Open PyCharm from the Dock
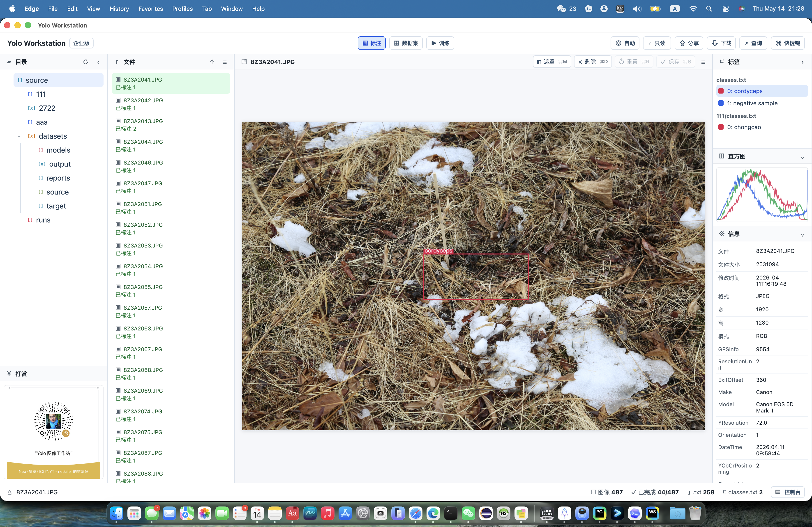This screenshot has width=812, height=527. coord(600,513)
